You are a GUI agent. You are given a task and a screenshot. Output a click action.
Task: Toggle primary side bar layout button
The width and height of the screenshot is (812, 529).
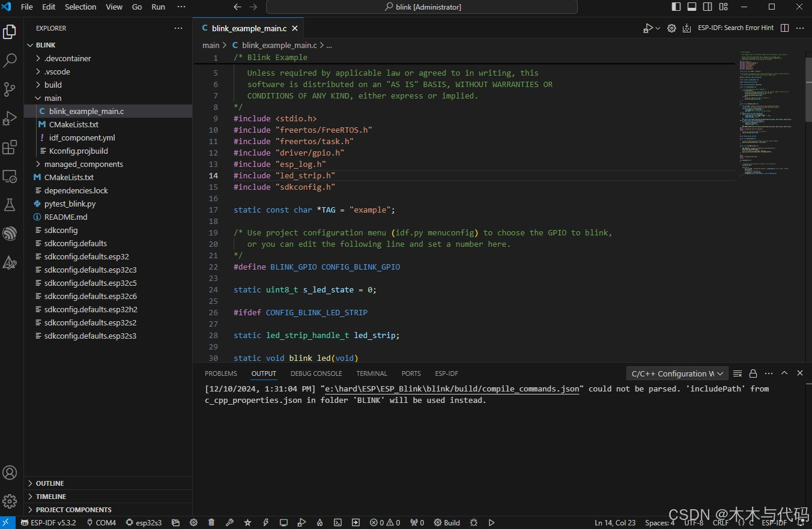point(676,7)
